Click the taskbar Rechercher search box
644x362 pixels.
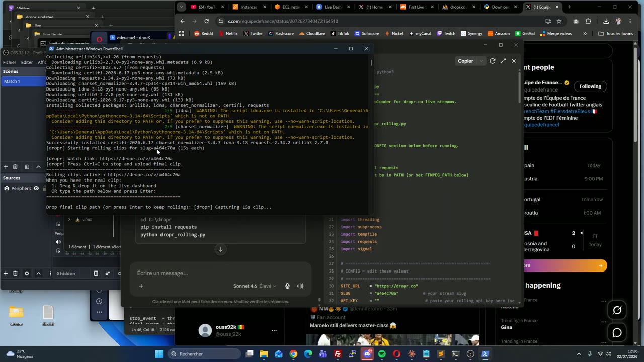tap(204, 354)
